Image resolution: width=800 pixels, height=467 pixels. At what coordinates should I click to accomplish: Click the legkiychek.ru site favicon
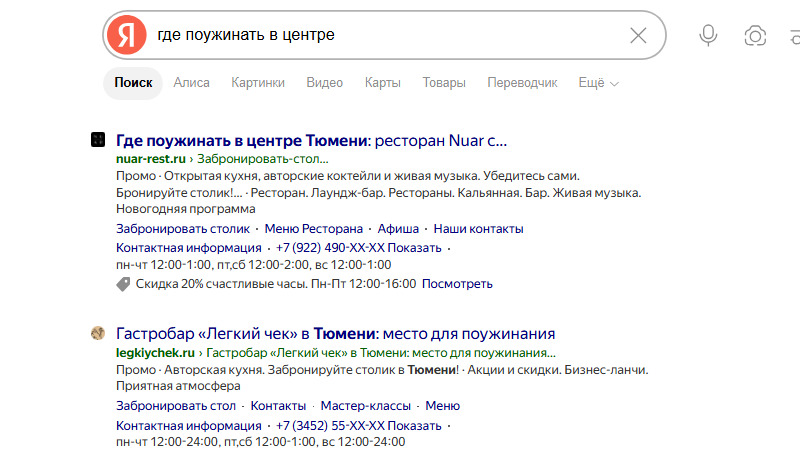pyautogui.click(x=98, y=333)
